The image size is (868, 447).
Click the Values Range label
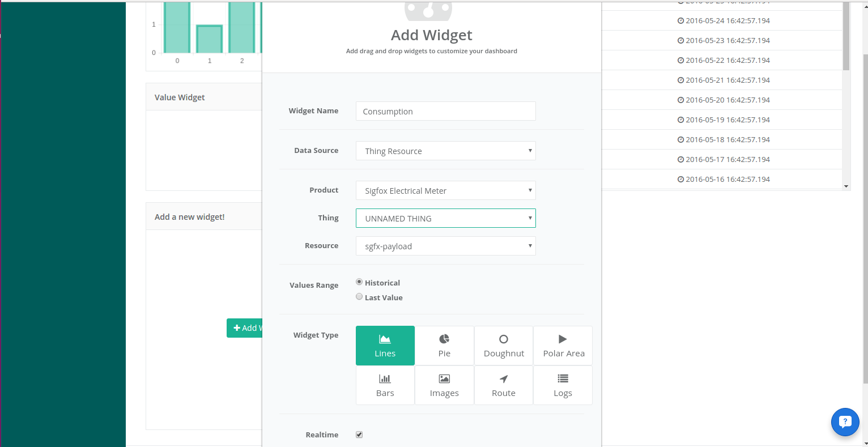pyautogui.click(x=314, y=285)
